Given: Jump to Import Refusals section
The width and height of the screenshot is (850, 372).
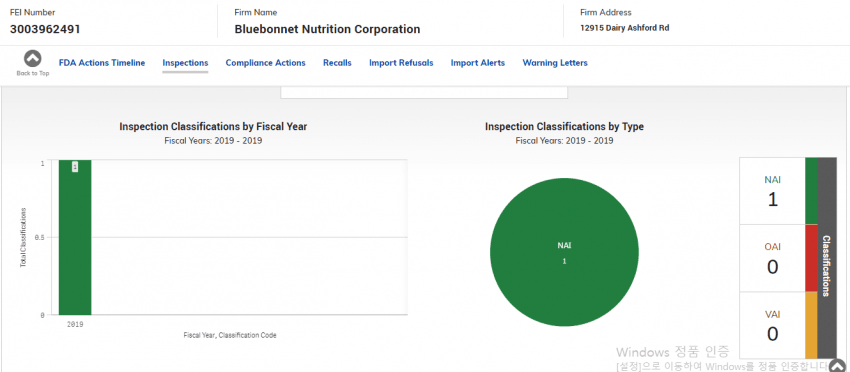Looking at the screenshot, I should pos(401,63).
